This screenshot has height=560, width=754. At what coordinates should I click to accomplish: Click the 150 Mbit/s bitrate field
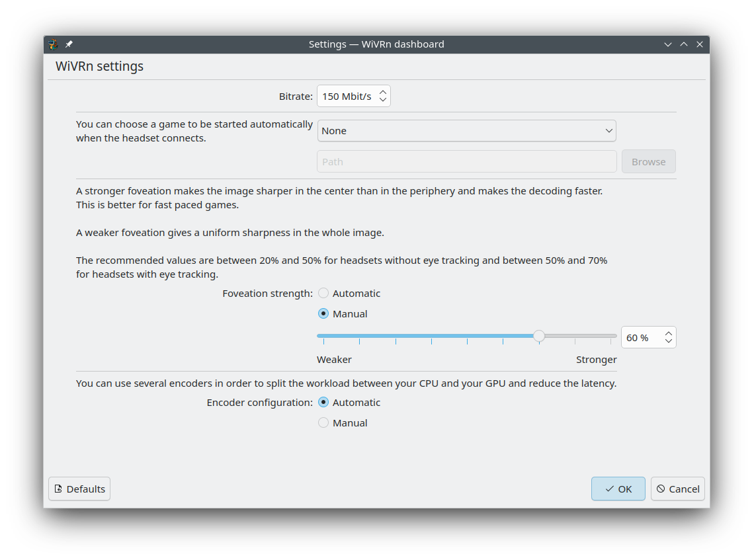[347, 97]
